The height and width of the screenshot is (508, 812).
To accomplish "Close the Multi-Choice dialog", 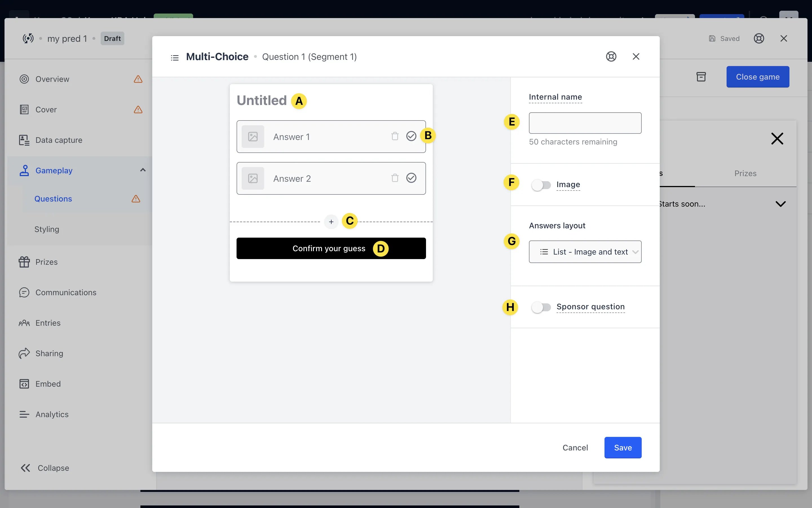I will pos(636,56).
